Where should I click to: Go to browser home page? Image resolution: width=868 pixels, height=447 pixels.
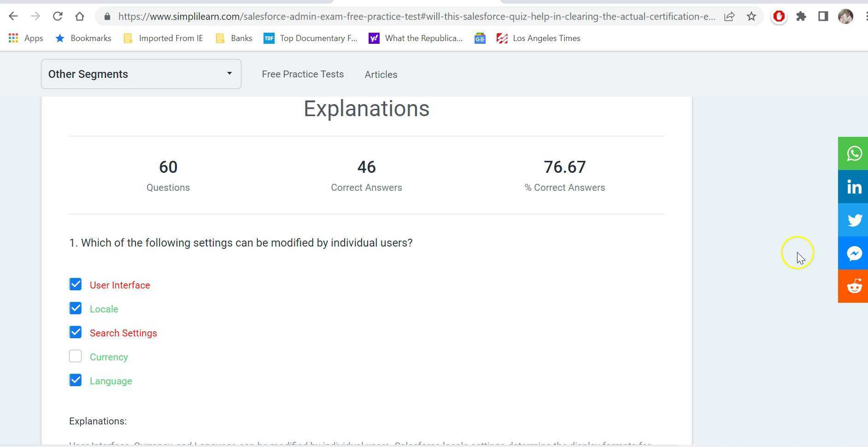point(80,17)
